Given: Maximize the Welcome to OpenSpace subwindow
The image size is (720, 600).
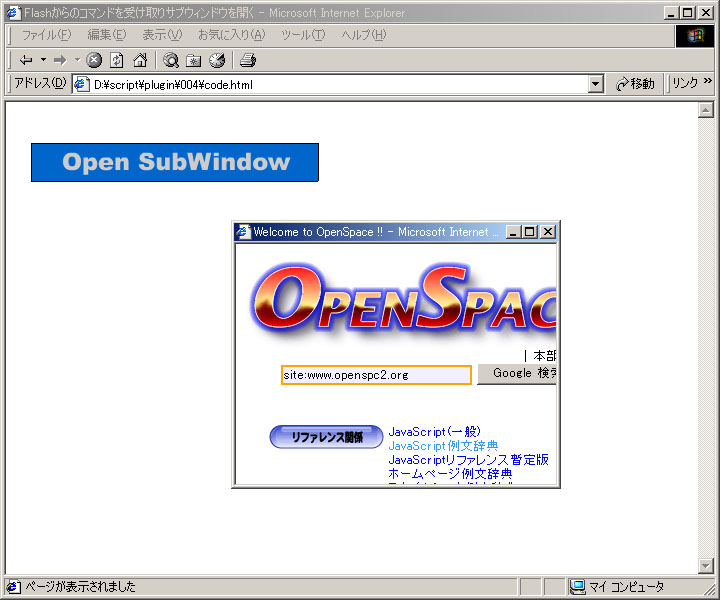Looking at the screenshot, I should (x=529, y=232).
